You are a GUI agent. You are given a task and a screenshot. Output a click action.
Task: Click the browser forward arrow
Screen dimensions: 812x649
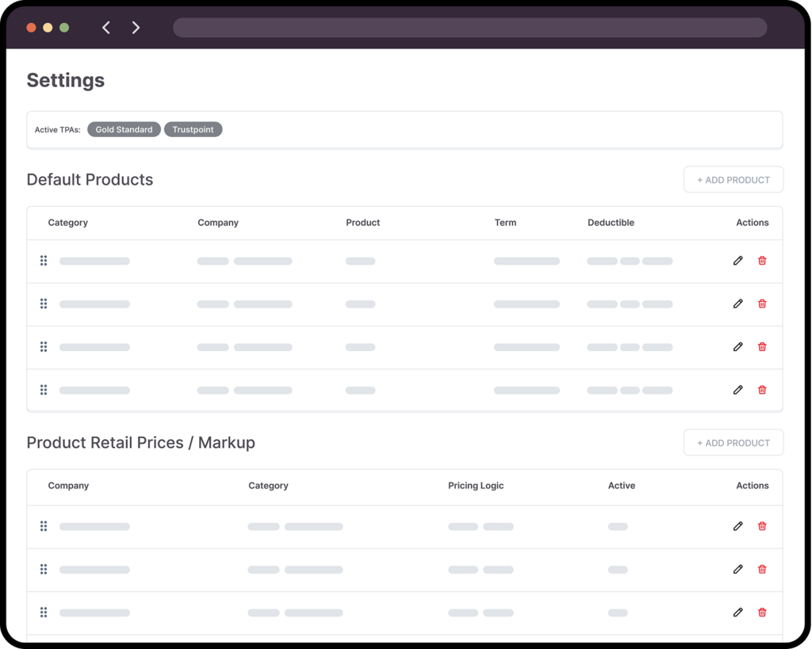136,28
